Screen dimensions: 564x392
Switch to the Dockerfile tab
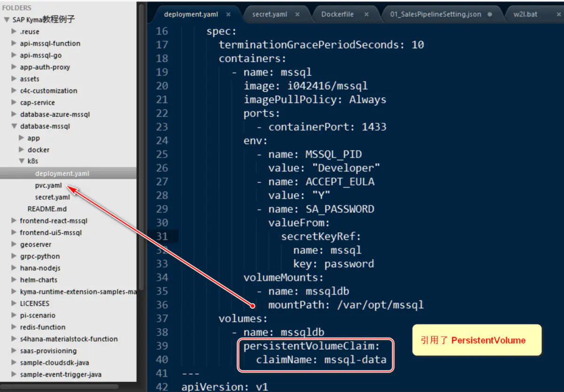click(x=337, y=14)
